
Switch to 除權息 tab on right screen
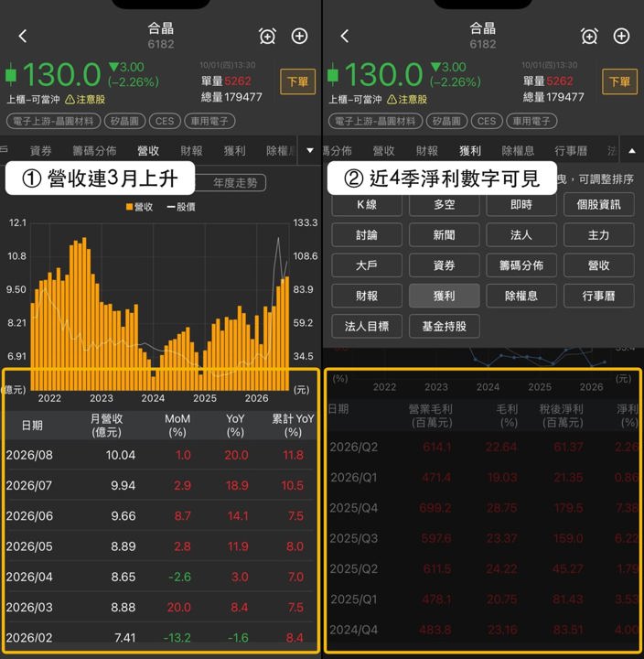click(518, 151)
